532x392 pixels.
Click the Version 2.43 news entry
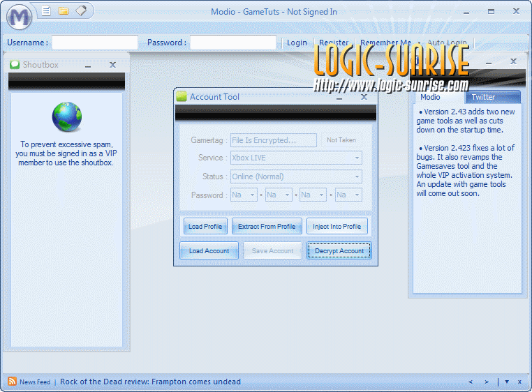point(466,121)
